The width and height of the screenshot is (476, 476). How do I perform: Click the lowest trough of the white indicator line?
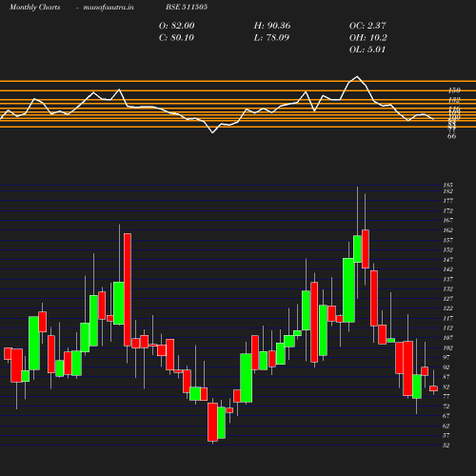212,132
